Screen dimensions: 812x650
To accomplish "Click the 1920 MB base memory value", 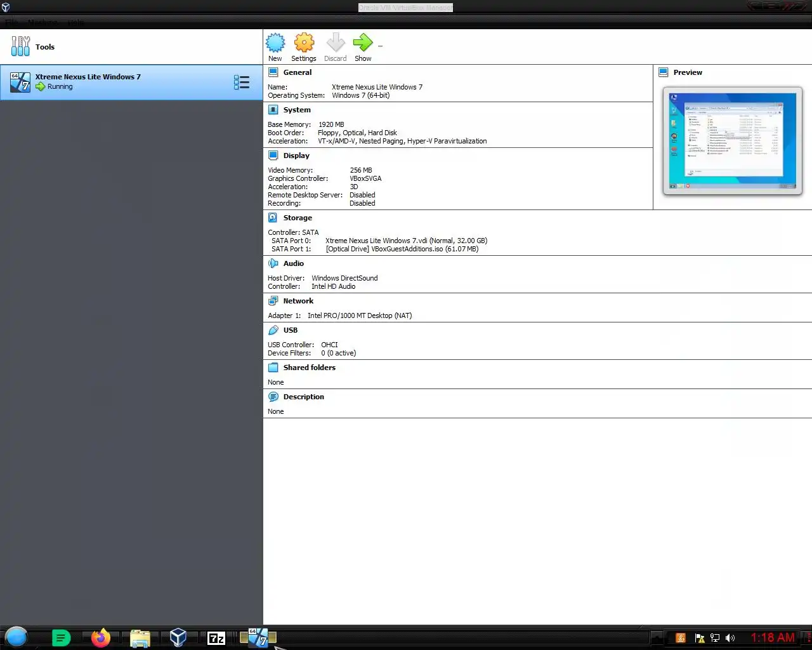I will tap(331, 124).
